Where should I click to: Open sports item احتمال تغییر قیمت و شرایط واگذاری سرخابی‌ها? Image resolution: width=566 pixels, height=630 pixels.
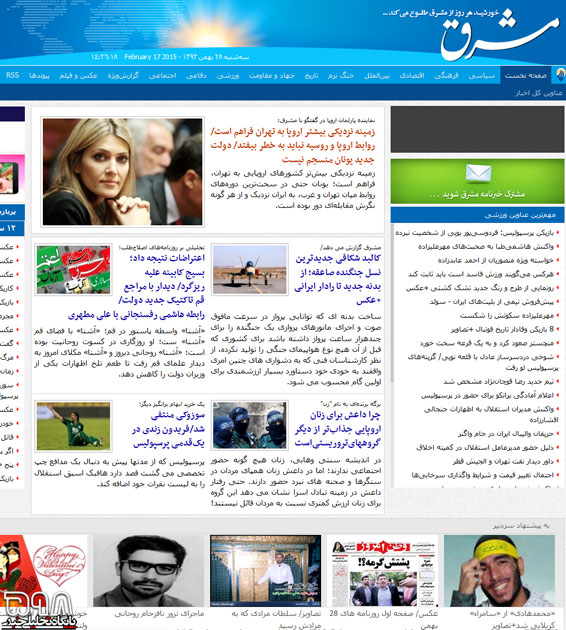coord(482,475)
